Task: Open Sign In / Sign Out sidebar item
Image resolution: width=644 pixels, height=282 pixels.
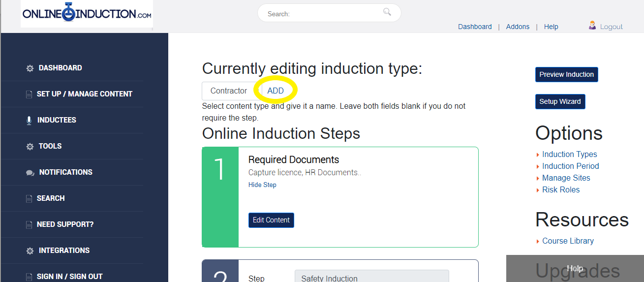Action: [70, 277]
